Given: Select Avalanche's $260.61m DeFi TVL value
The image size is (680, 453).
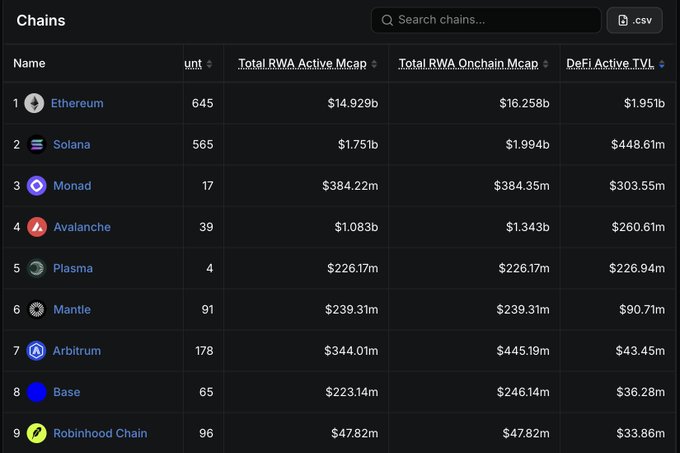Looking at the screenshot, I should pyautogui.click(x=638, y=227).
